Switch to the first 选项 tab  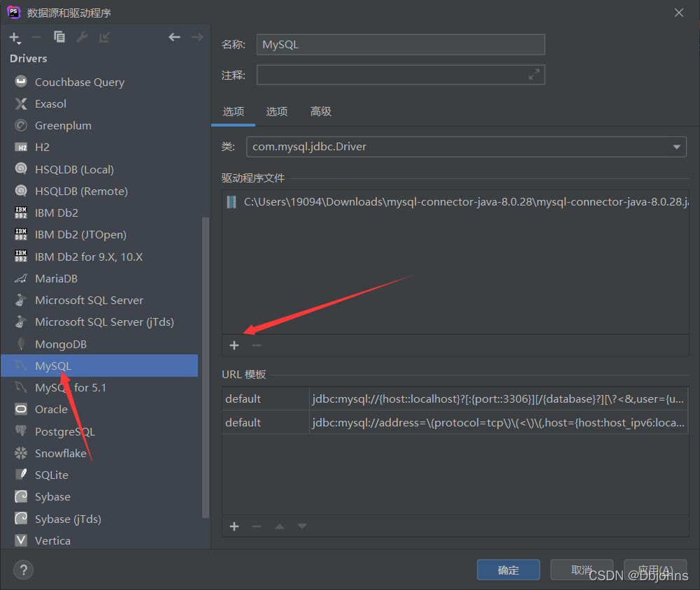233,112
